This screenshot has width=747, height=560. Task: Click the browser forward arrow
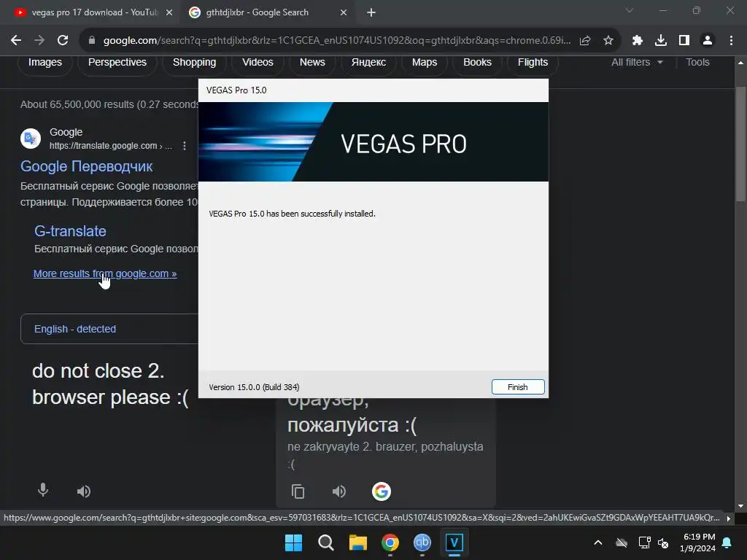tap(39, 41)
